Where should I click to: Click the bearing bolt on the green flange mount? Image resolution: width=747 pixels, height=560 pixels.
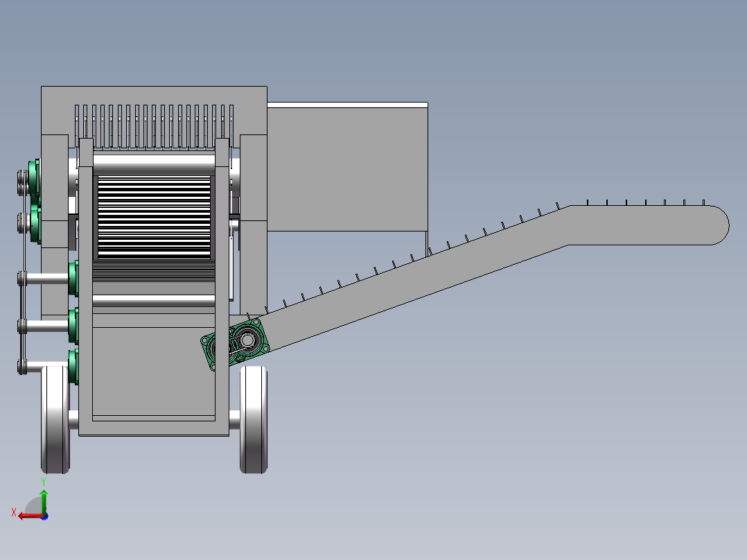click(257, 321)
